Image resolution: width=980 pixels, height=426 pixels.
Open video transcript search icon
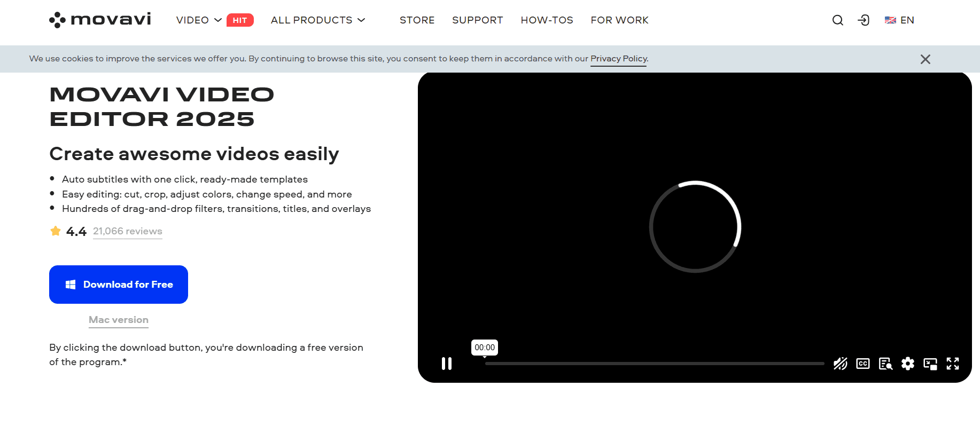(x=885, y=364)
